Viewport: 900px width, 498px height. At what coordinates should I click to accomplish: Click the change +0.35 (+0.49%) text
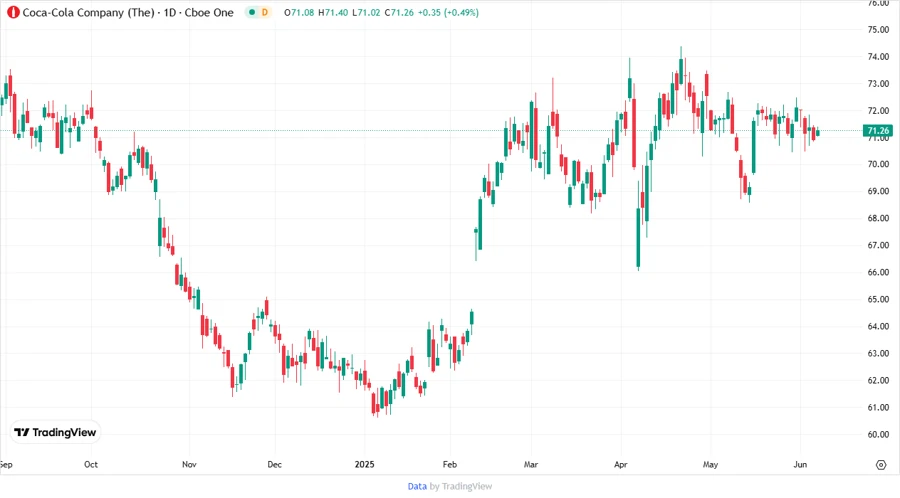pos(448,13)
